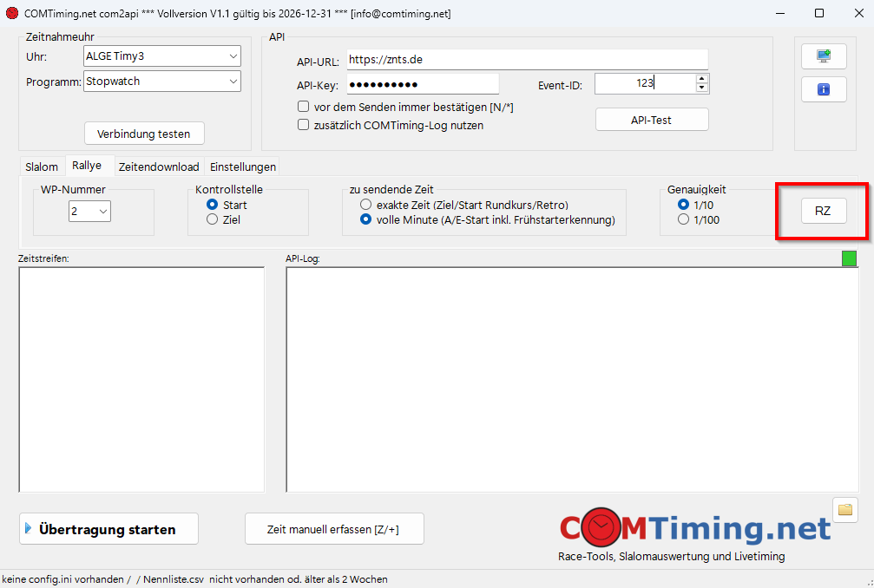Set Genauigkeit to 1/100
The image size is (874, 588).
[x=684, y=220]
